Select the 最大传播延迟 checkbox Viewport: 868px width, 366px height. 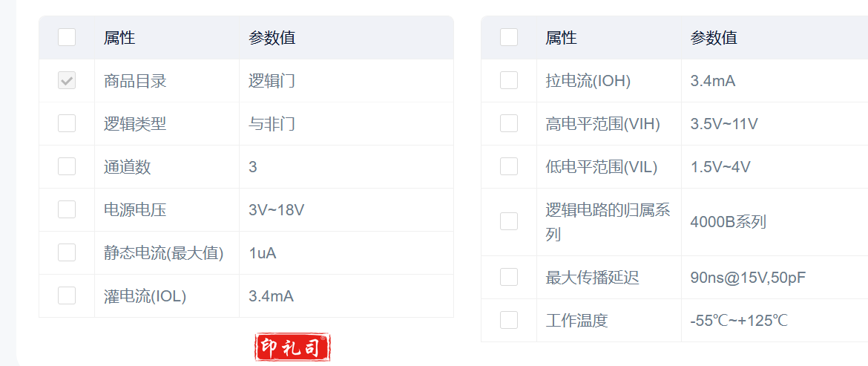point(509,277)
